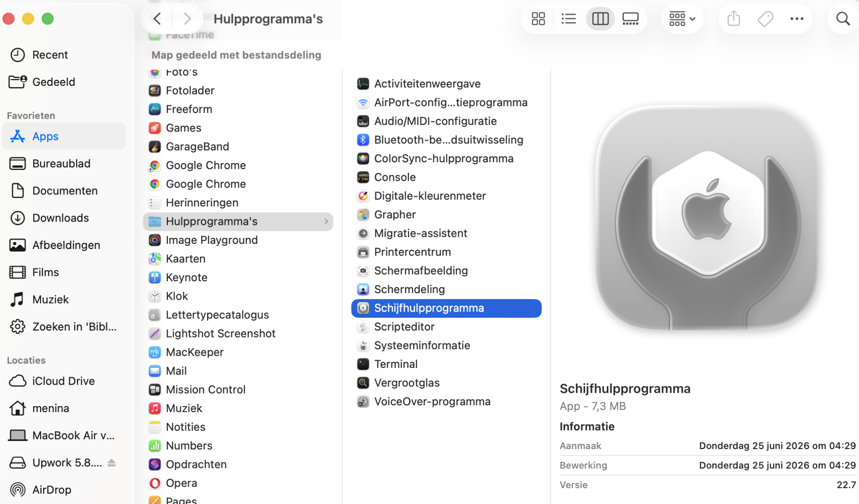
Task: Switch to icon grid view
Action: click(x=538, y=18)
